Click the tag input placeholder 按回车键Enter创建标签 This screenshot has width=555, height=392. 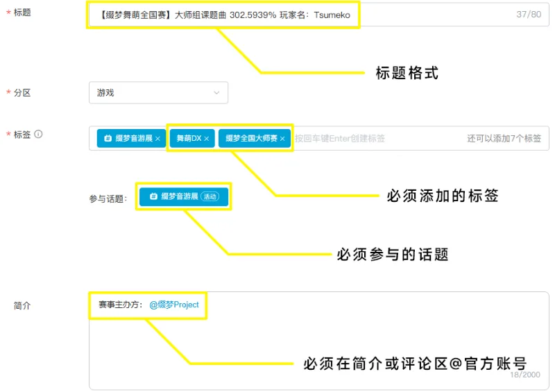coord(340,139)
